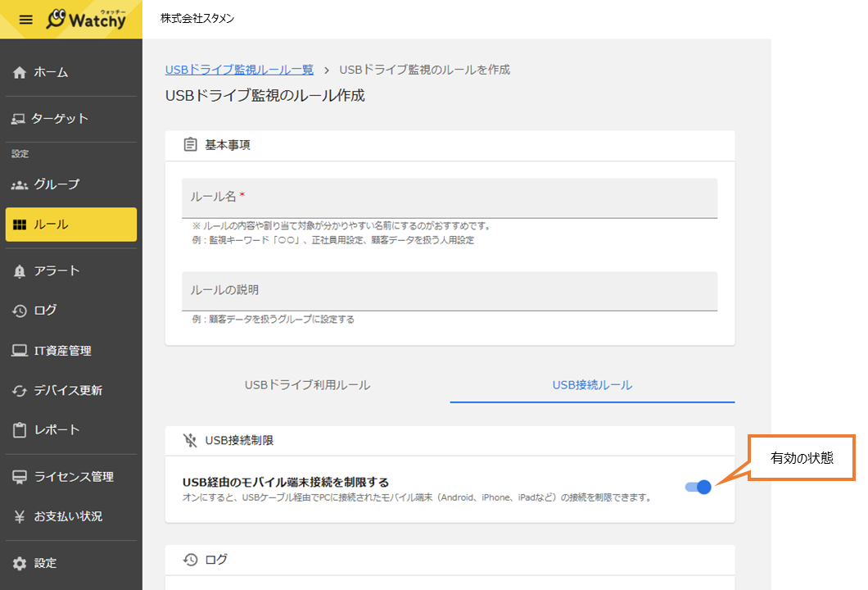Follow USBドライブ監視ルール一覧 breadcrumb link
Viewport: 868px width, 590px height.
click(x=239, y=70)
